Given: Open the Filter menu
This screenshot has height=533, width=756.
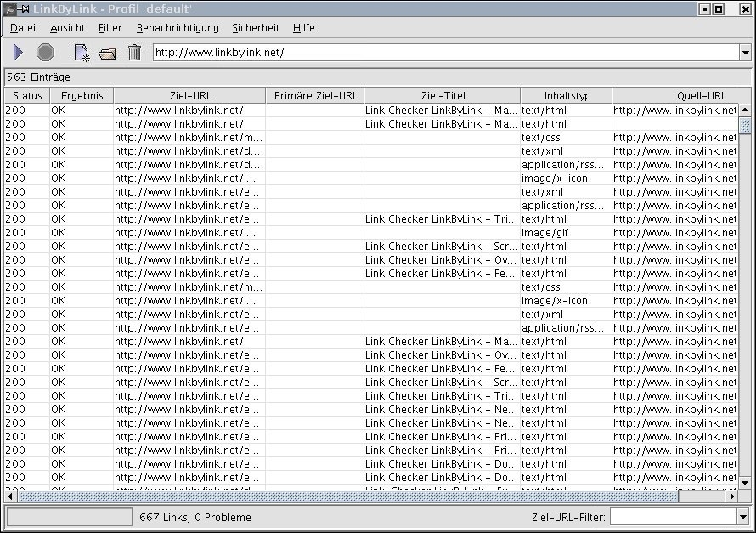Looking at the screenshot, I should click(110, 28).
